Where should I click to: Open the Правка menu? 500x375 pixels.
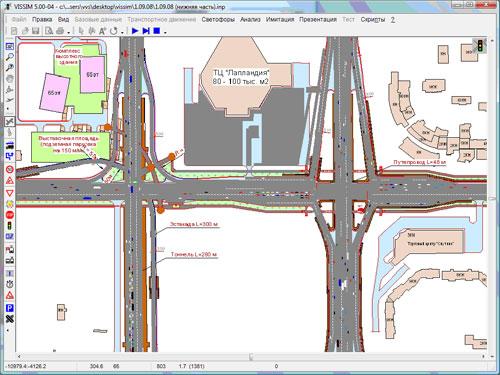[x=42, y=19]
